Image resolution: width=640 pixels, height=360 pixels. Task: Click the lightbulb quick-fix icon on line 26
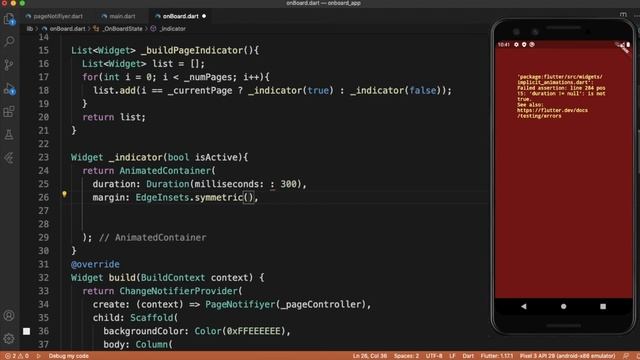click(x=64, y=194)
